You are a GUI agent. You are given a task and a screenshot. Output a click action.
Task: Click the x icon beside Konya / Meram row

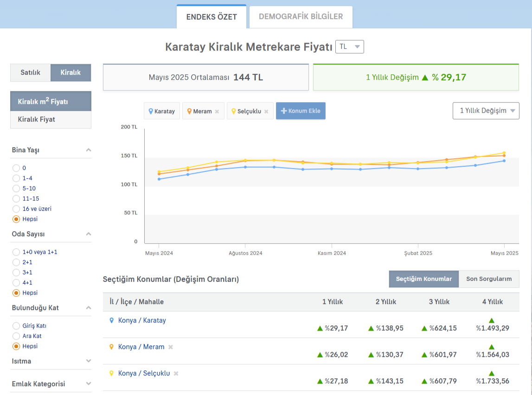[171, 347]
